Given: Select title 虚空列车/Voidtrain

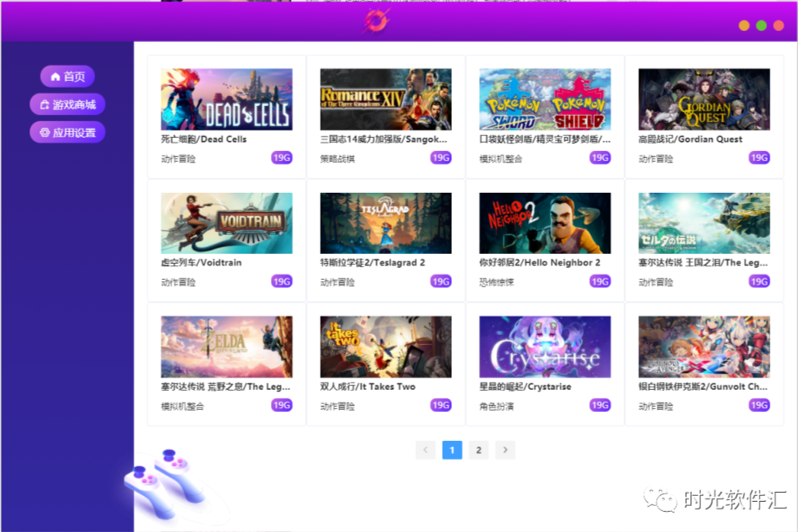Looking at the screenshot, I should click(201, 263).
